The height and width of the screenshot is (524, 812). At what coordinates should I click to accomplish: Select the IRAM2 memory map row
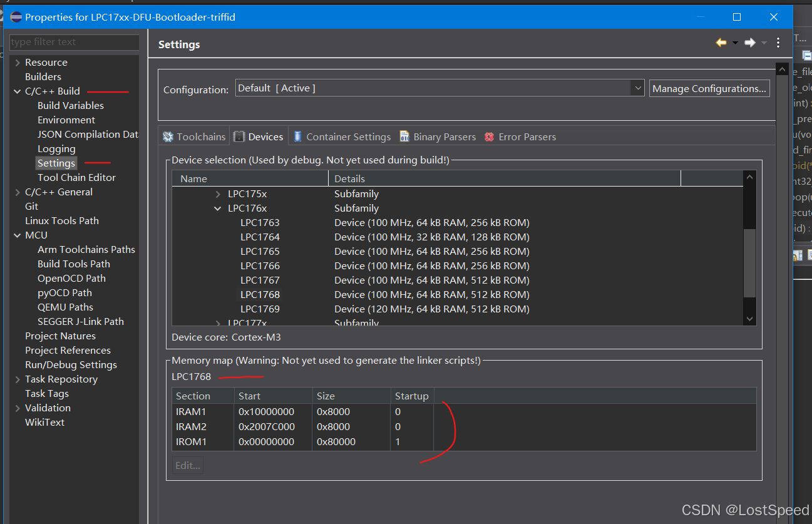464,427
